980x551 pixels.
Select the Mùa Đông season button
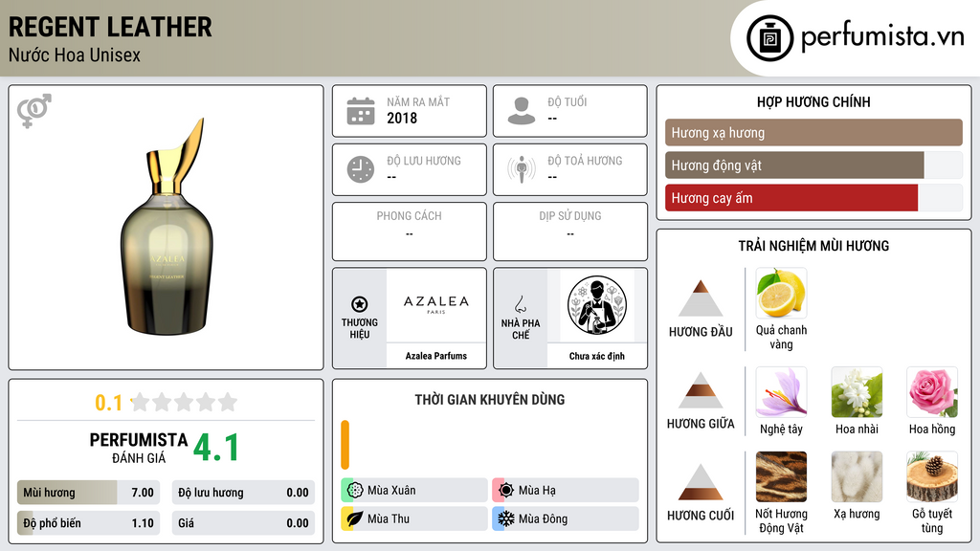click(566, 518)
